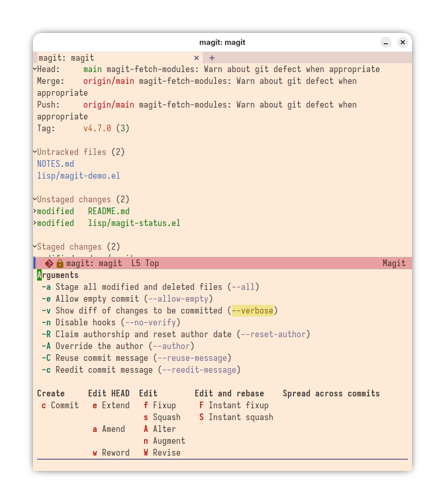Collapse the Staged changes section

(x=35, y=247)
